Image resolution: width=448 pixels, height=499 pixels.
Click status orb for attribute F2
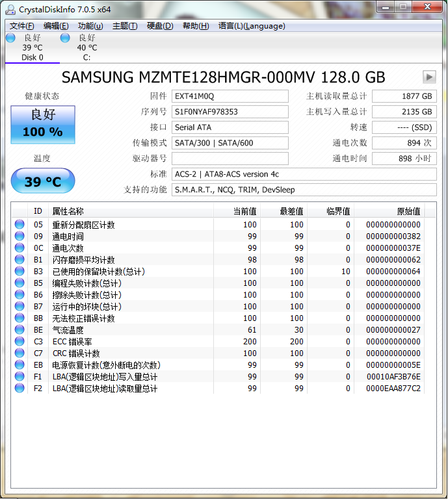[x=20, y=388]
